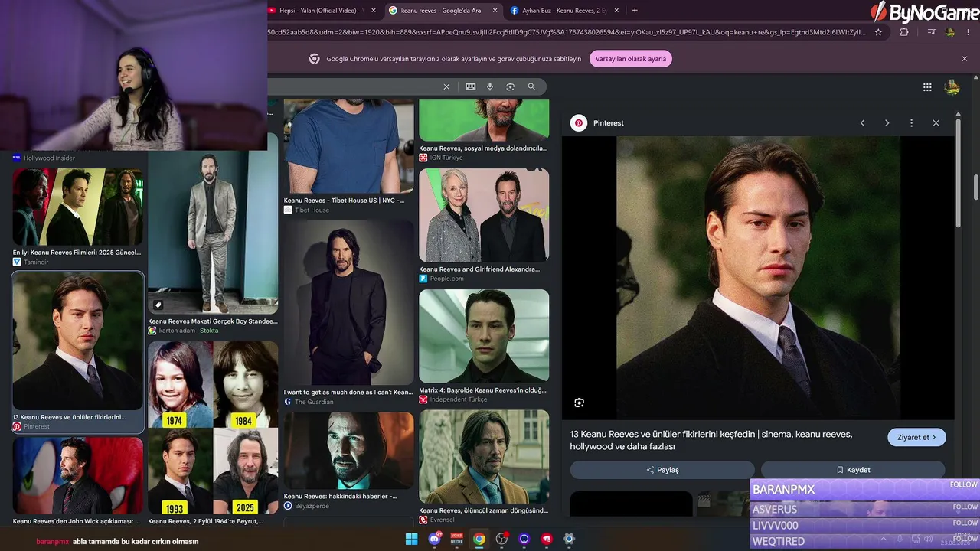The height and width of the screenshot is (551, 980).
Task: Open the 'Keanu Reeves Maketi Gerçek Boy' thumbnail
Action: [213, 233]
